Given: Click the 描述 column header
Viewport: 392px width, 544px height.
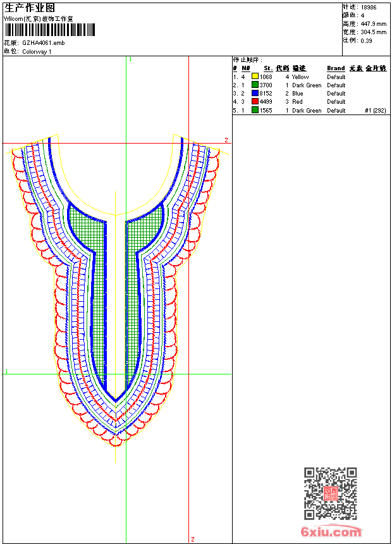Looking at the screenshot, I should pyautogui.click(x=299, y=68).
